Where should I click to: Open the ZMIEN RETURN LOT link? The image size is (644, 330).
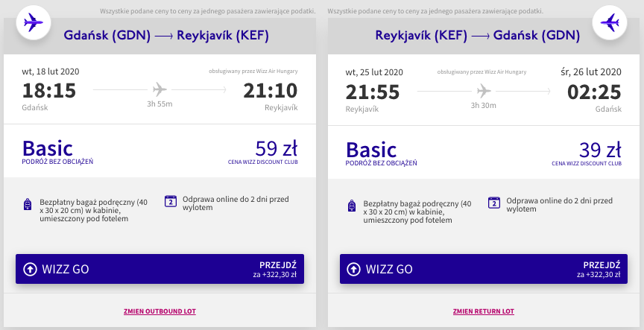tap(484, 311)
